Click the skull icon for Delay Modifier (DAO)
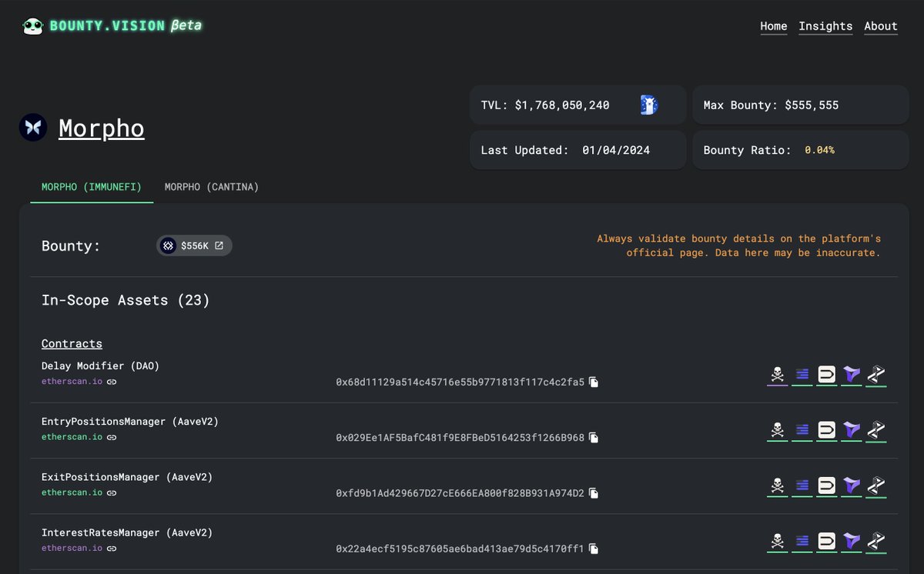The image size is (924, 574). click(778, 375)
